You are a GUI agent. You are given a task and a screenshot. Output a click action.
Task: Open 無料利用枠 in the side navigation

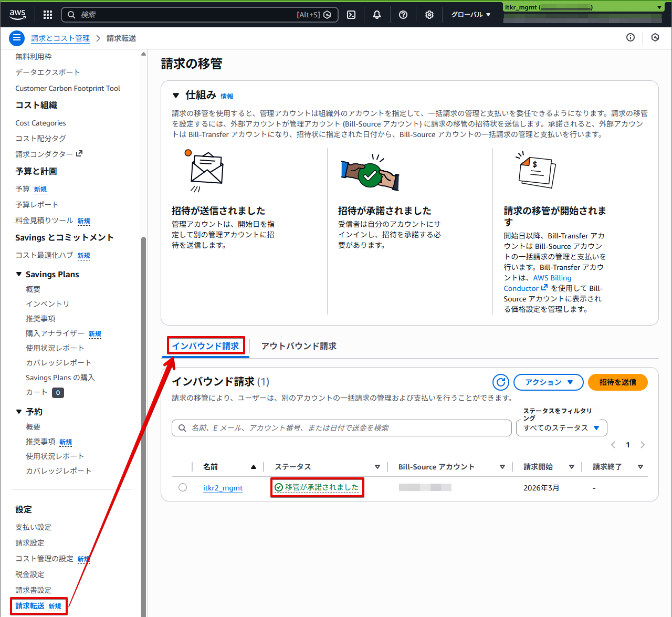tap(34, 57)
